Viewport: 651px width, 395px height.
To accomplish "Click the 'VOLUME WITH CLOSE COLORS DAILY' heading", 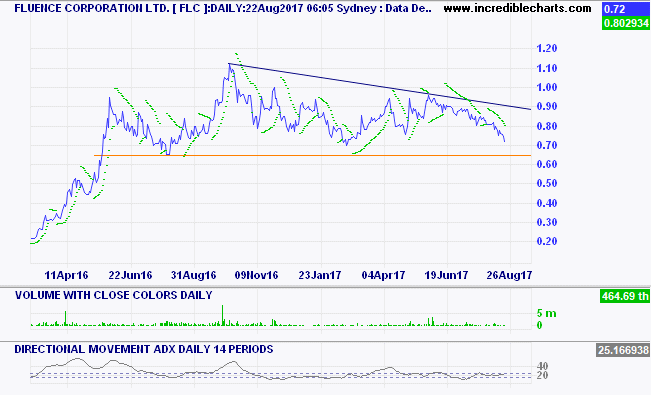I will (114, 295).
